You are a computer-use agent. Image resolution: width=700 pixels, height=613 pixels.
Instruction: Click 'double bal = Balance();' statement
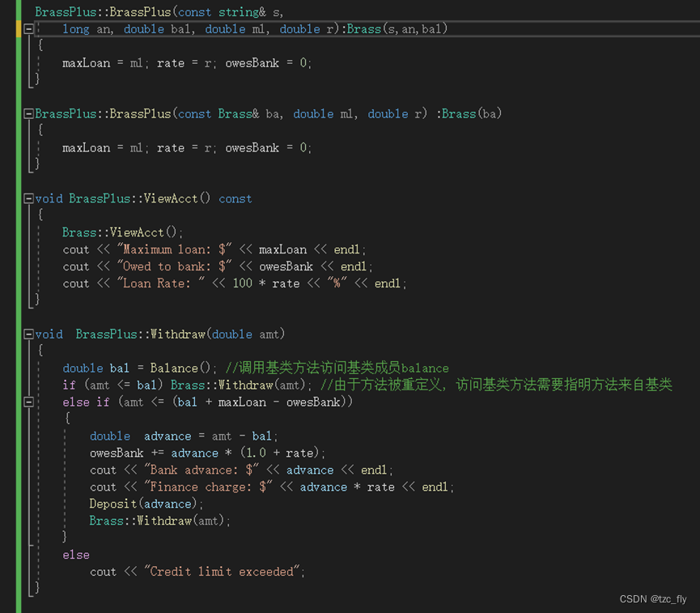[x=140, y=368]
